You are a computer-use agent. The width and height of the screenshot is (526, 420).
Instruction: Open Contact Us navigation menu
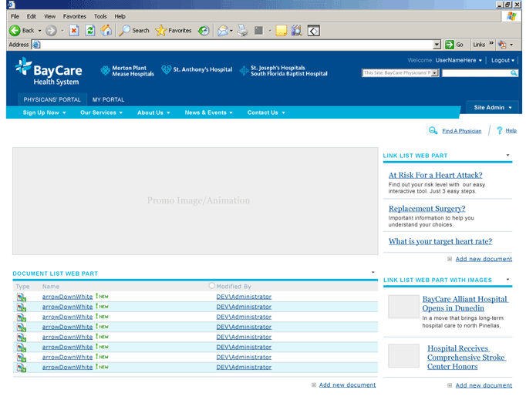point(266,113)
